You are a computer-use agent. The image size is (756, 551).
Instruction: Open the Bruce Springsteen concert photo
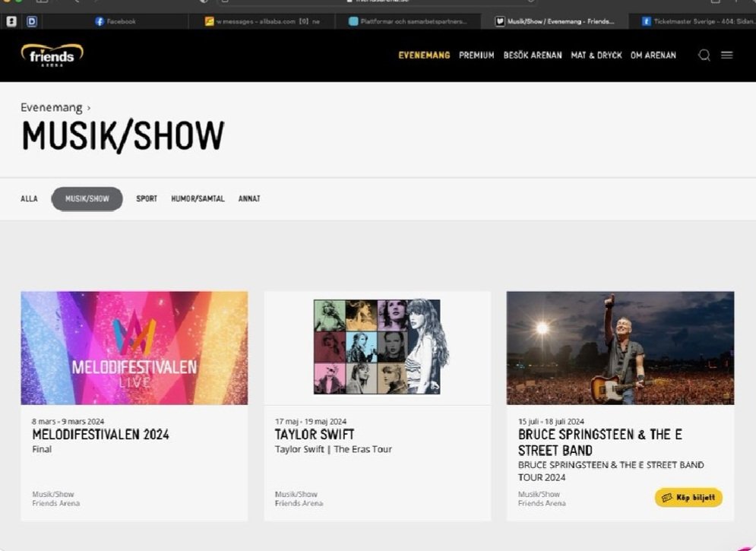point(620,347)
